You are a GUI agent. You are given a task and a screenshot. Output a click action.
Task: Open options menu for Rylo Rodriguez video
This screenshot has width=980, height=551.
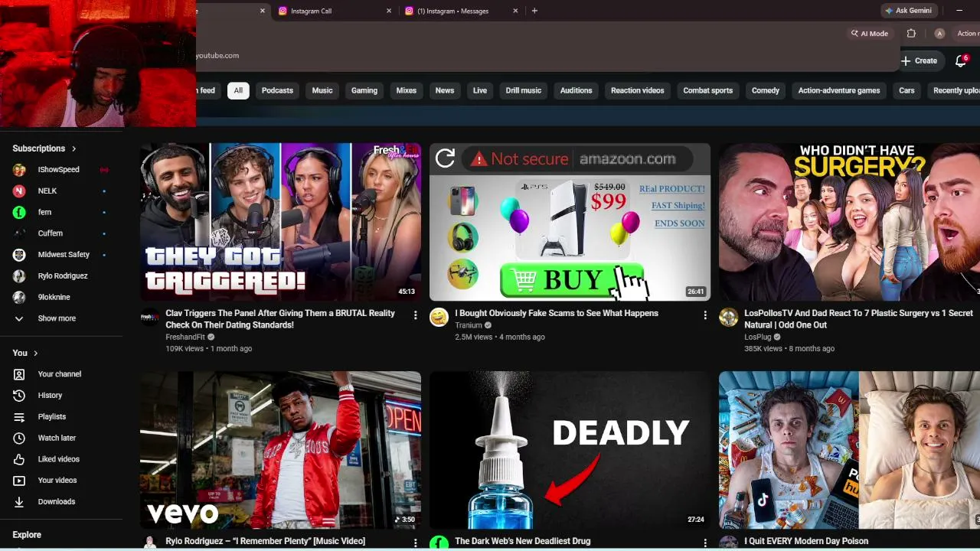point(416,543)
